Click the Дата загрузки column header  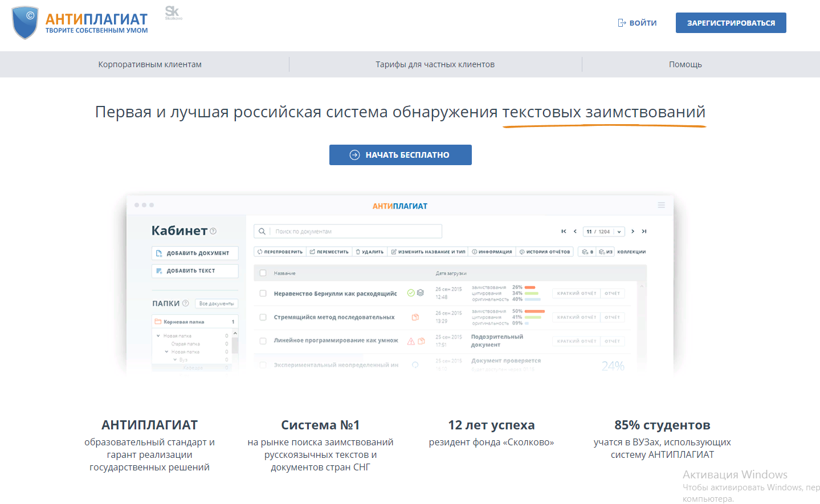(451, 273)
